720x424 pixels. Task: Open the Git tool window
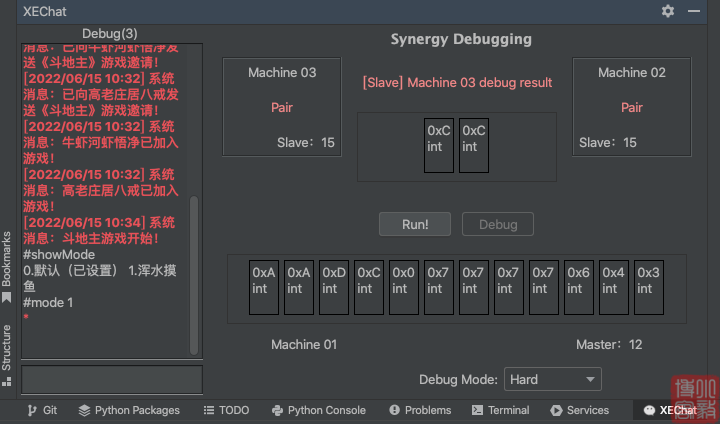point(42,410)
